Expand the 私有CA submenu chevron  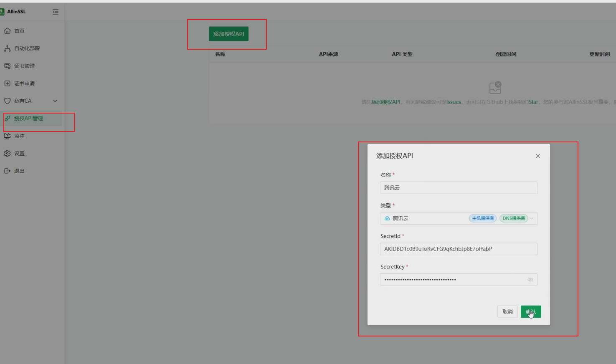pyautogui.click(x=55, y=101)
